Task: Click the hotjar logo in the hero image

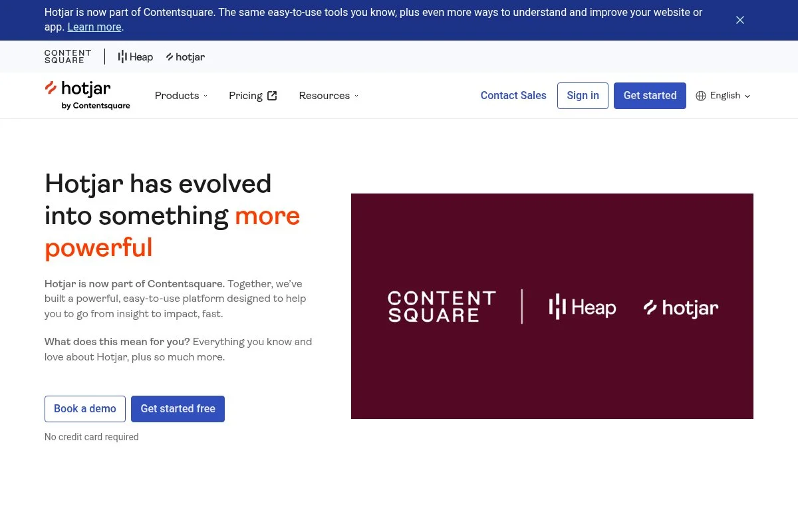Action: pyautogui.click(x=680, y=307)
